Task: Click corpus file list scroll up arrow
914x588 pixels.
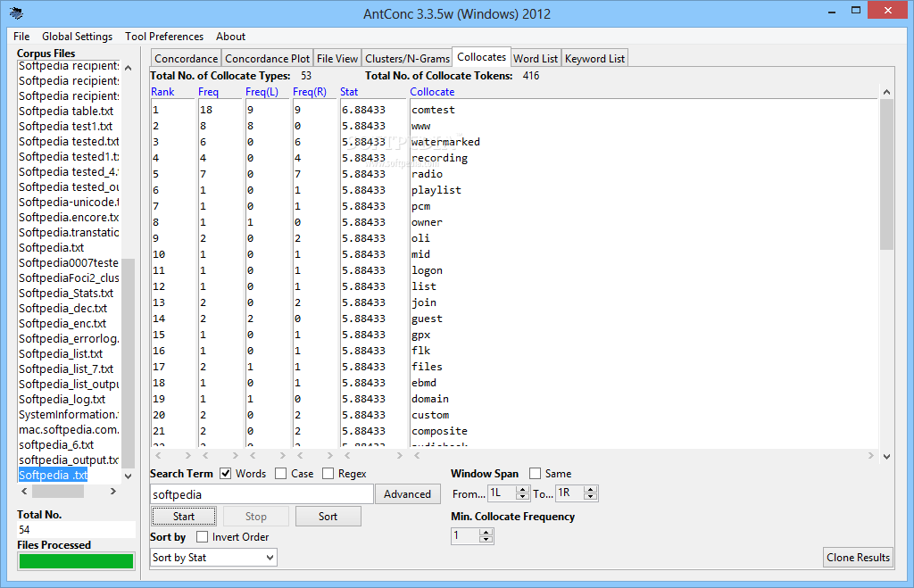Action: 129,68
